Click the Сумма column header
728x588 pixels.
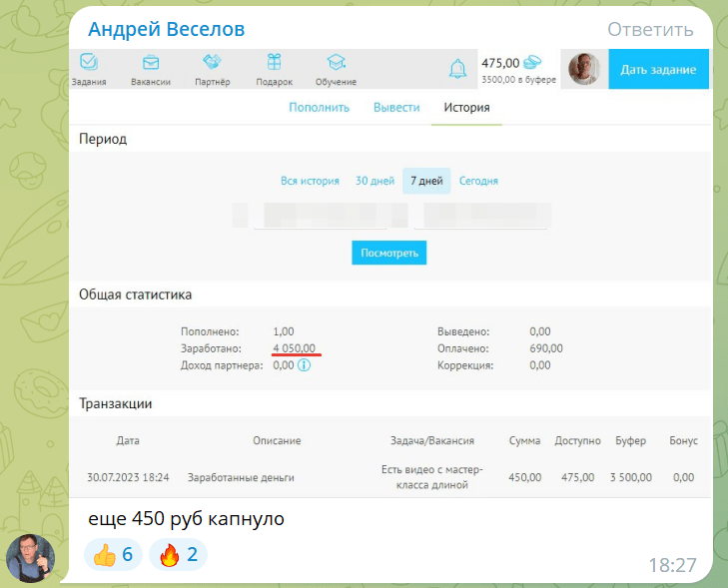(524, 440)
